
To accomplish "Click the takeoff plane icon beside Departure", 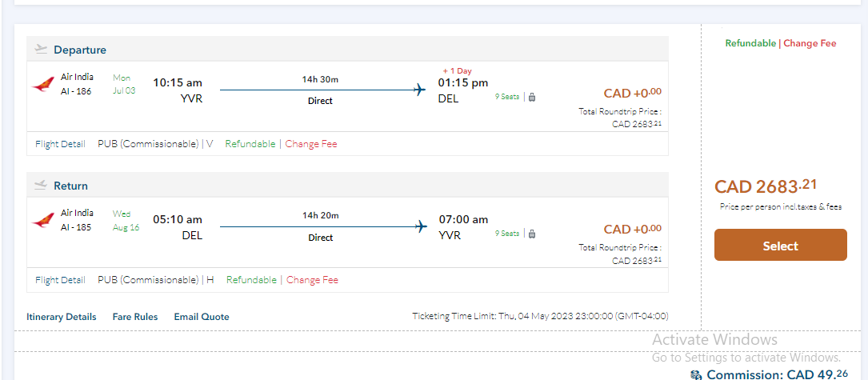I will [42, 50].
